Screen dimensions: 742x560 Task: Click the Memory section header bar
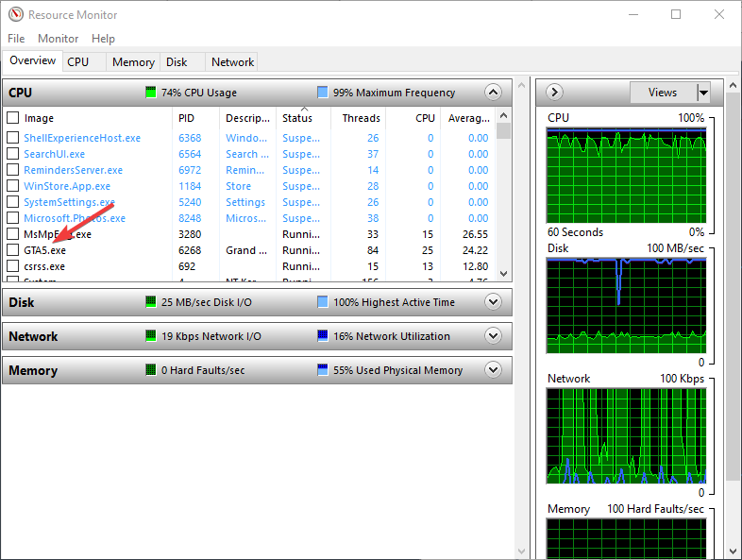(x=257, y=369)
